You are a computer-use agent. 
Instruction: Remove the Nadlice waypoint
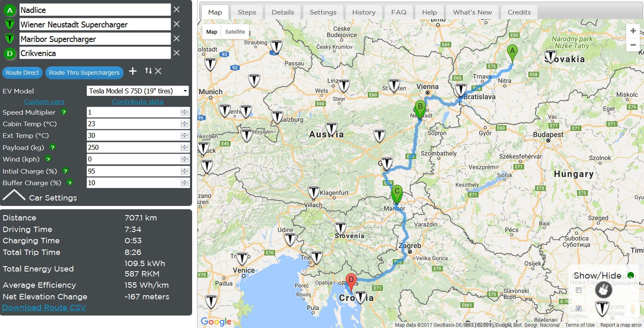coord(176,10)
